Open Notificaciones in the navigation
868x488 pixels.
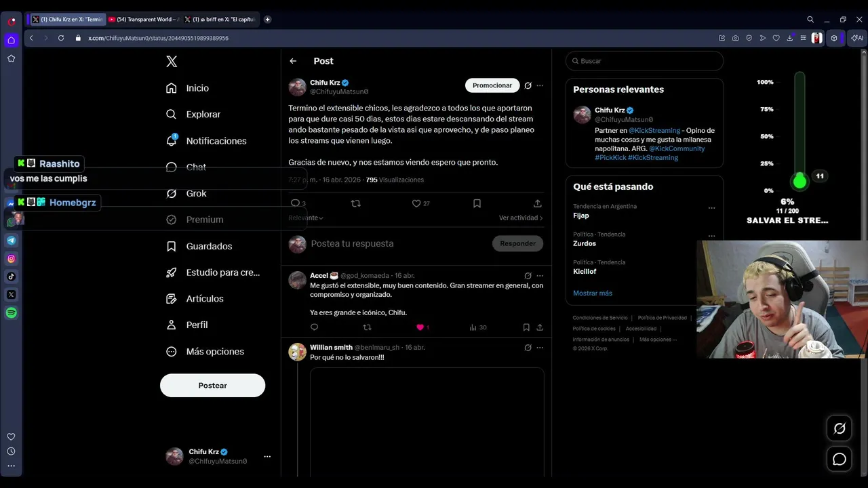(x=206, y=141)
